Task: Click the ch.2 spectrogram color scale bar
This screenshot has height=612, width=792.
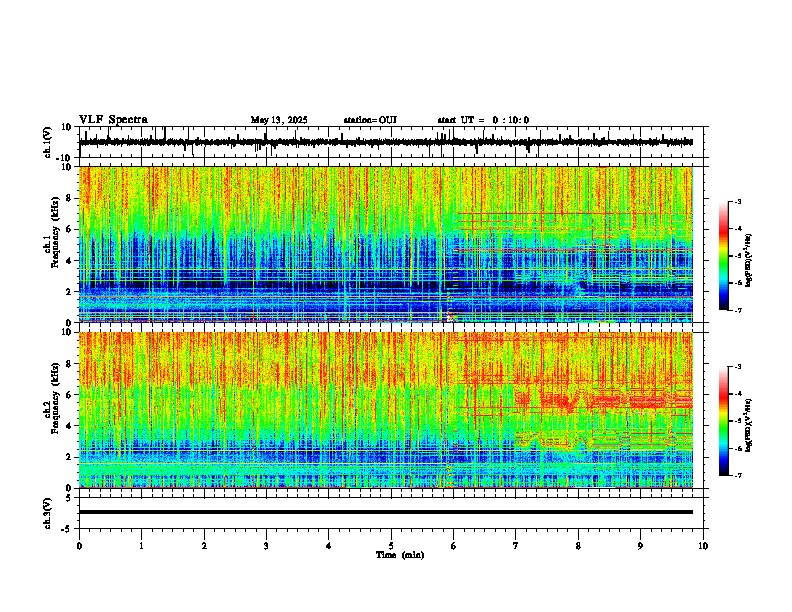Action: coord(723,421)
